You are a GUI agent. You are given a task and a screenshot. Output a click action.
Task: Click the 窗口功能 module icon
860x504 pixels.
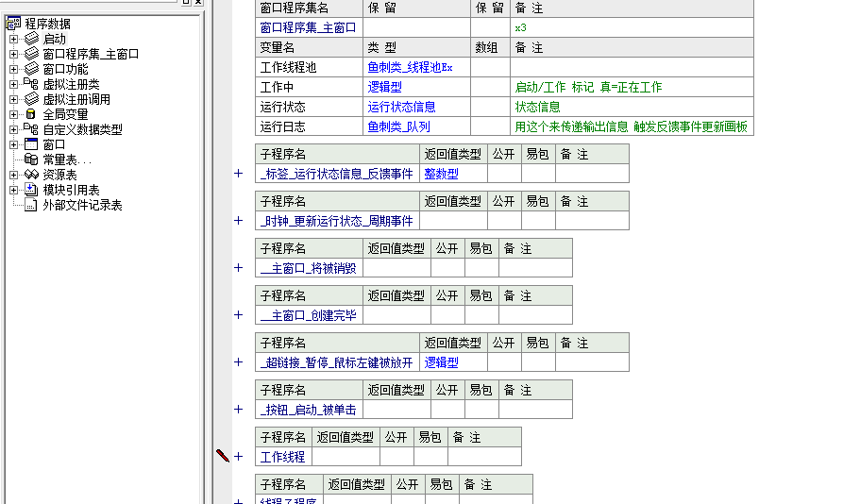tap(31, 69)
